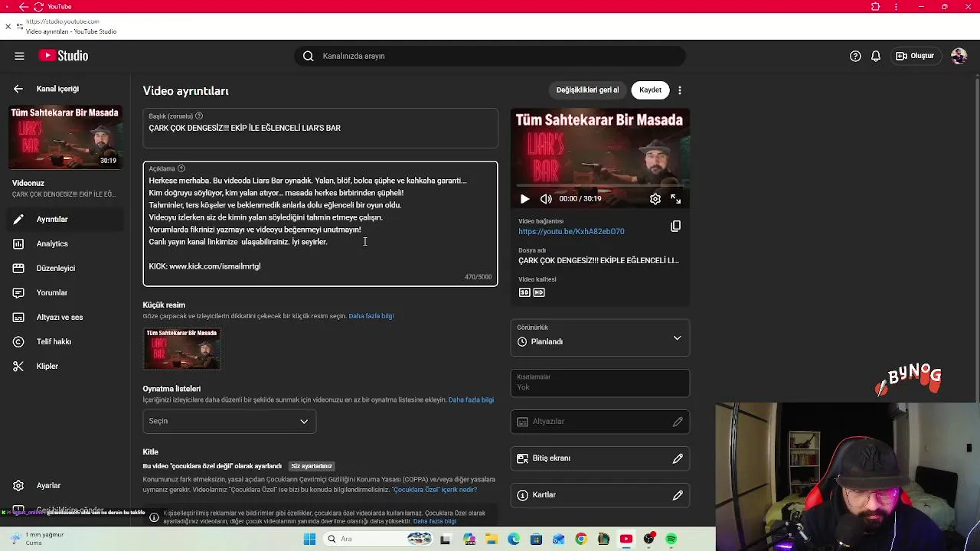Open the help question mark icon
The height and width of the screenshot is (551, 980).
tap(855, 56)
